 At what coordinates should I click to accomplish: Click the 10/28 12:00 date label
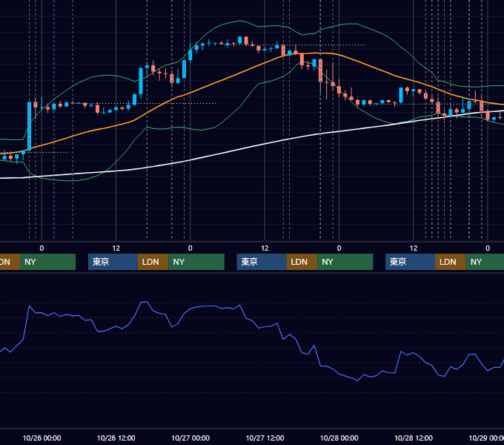414,438
